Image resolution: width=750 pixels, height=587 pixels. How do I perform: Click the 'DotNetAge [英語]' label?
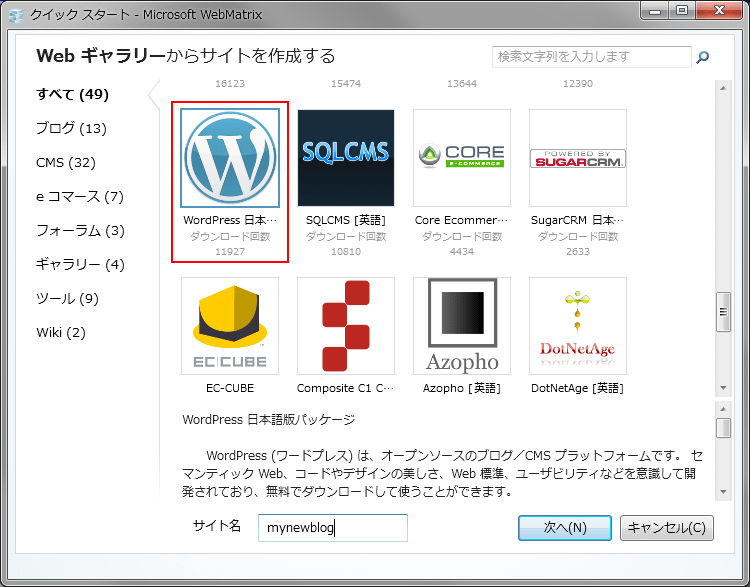pyautogui.click(x=578, y=388)
